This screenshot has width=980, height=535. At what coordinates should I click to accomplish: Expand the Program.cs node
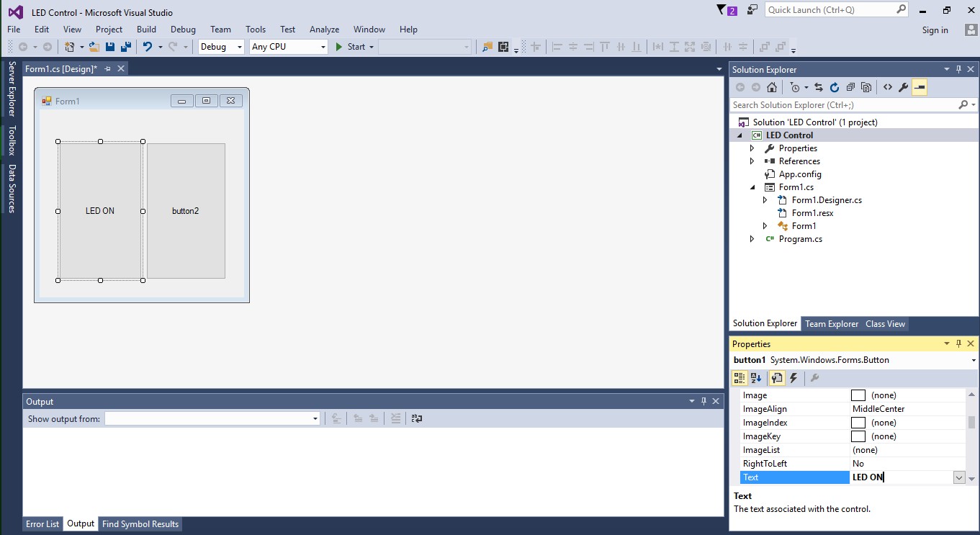[x=752, y=239]
